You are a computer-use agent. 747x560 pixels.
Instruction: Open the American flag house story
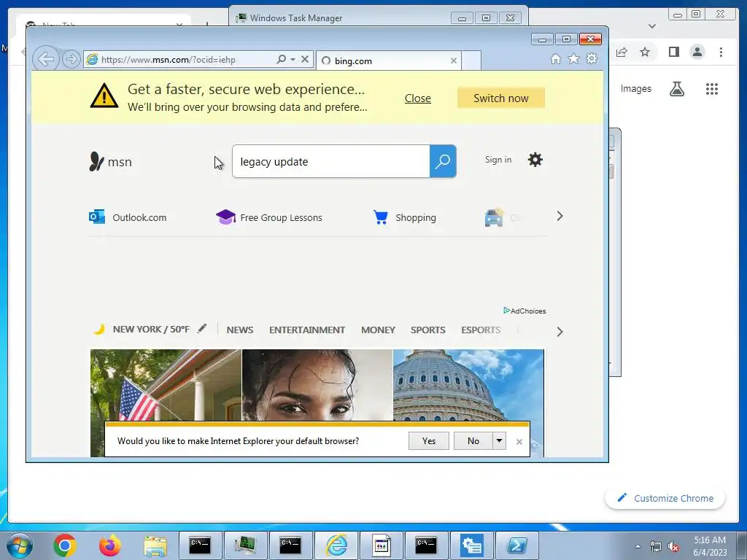(x=166, y=385)
